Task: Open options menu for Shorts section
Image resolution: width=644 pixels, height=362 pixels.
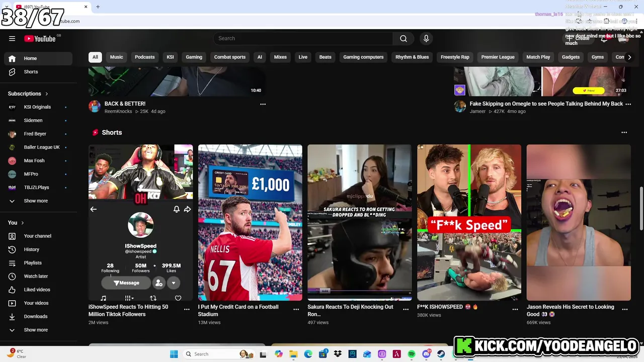Action: point(624,133)
